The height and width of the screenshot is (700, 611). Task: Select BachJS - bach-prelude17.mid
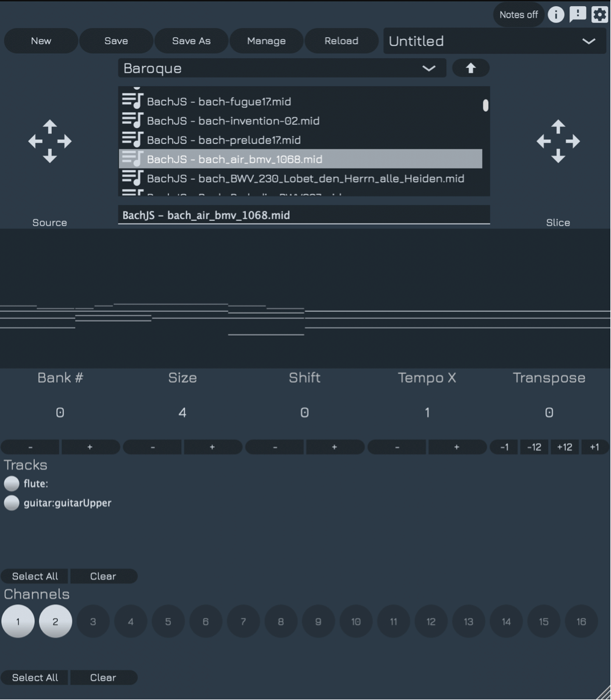tap(300, 140)
